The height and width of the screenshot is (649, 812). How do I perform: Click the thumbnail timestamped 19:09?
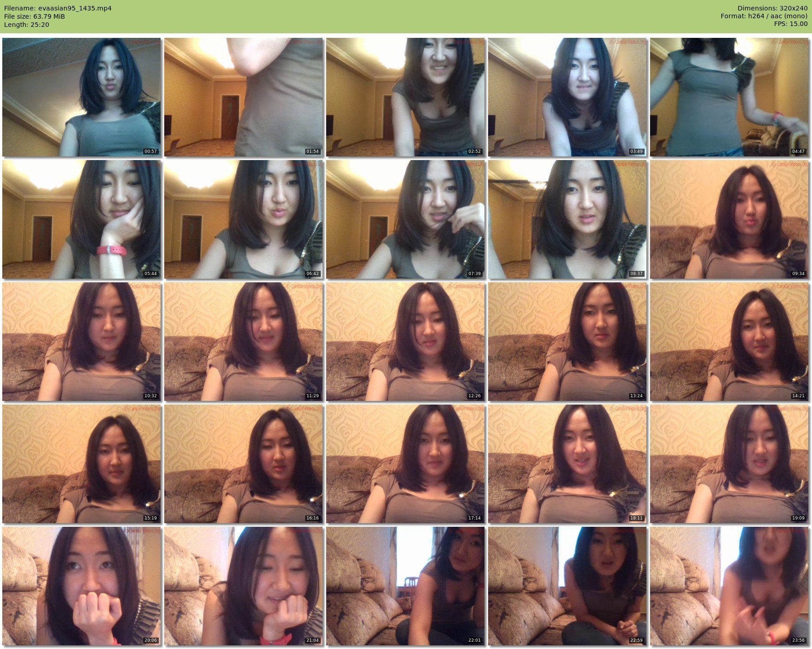coord(729,464)
